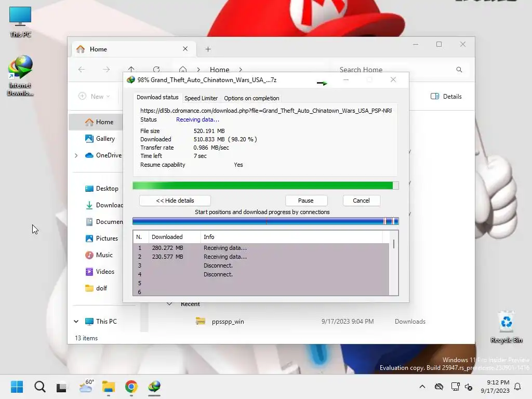Viewport: 532px width, 399px height.
Task: Minimize the IDM download dialog
Action: click(345, 79)
